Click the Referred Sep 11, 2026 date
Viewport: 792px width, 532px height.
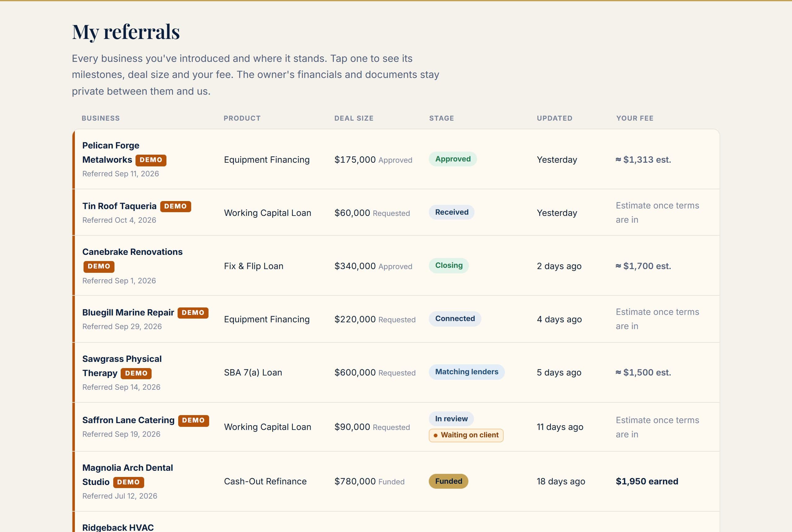(x=120, y=174)
